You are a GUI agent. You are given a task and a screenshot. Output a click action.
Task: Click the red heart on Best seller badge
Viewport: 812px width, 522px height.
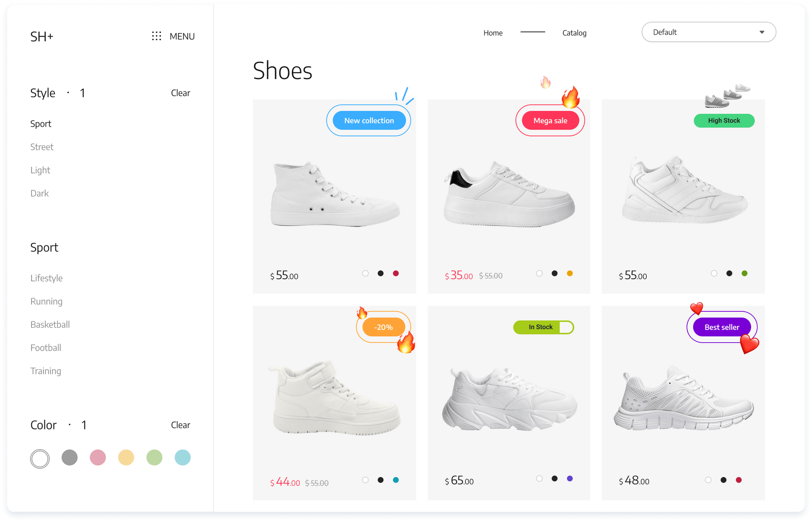coord(749,344)
